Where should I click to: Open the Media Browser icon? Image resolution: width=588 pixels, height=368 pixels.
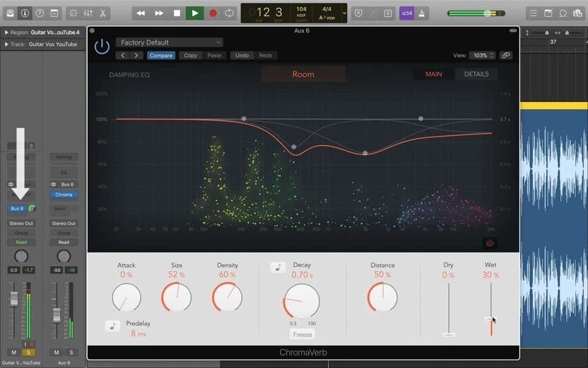(577, 13)
